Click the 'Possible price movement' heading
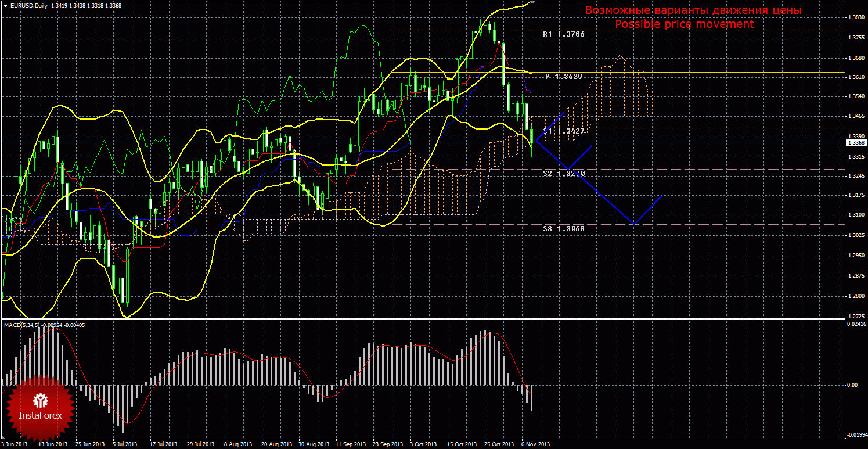Viewport: 868px width, 449px height. pyautogui.click(x=685, y=24)
